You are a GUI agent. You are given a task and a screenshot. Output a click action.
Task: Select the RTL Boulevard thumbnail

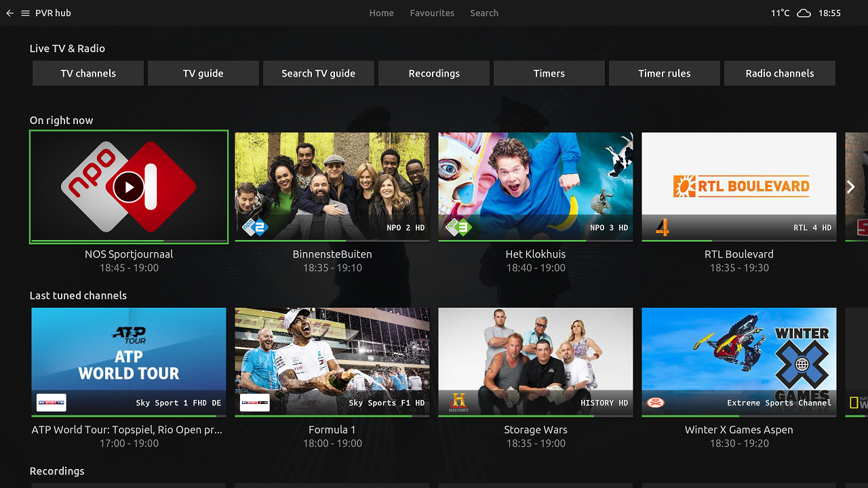tap(739, 187)
